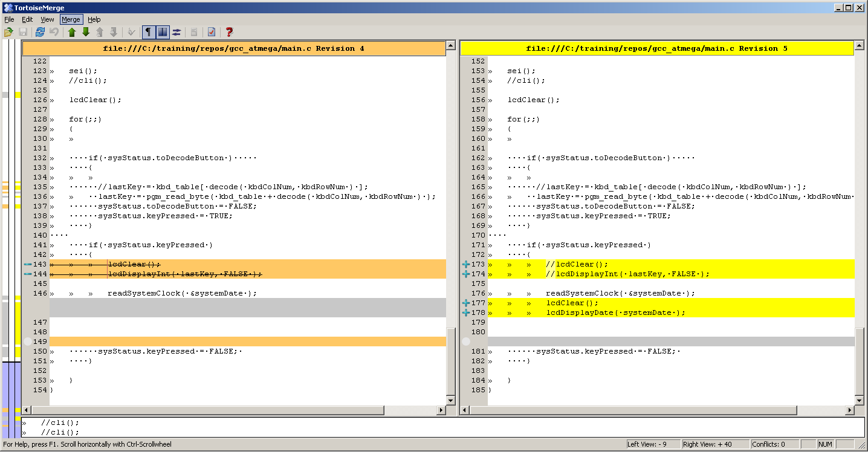Click the plus marker on line 177

[465, 303]
